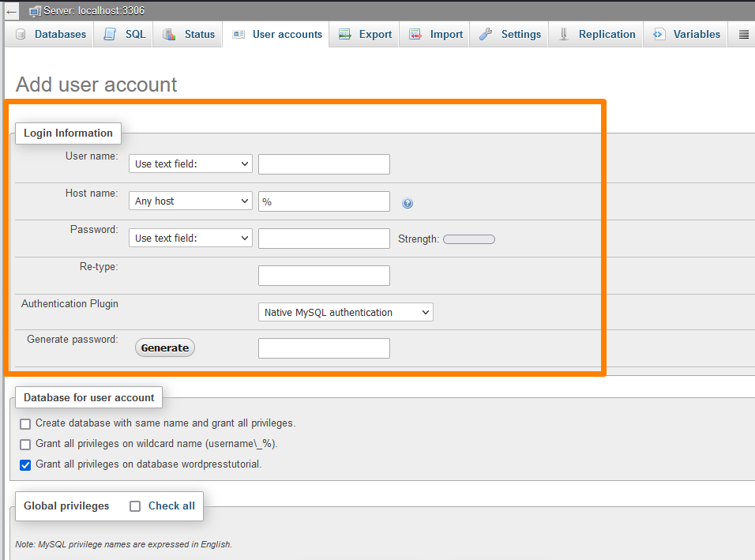Go to the Import tab
The height and width of the screenshot is (560, 755).
pos(434,34)
